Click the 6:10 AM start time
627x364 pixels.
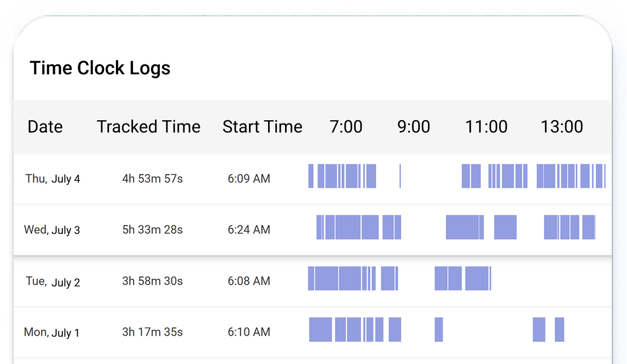(x=249, y=332)
